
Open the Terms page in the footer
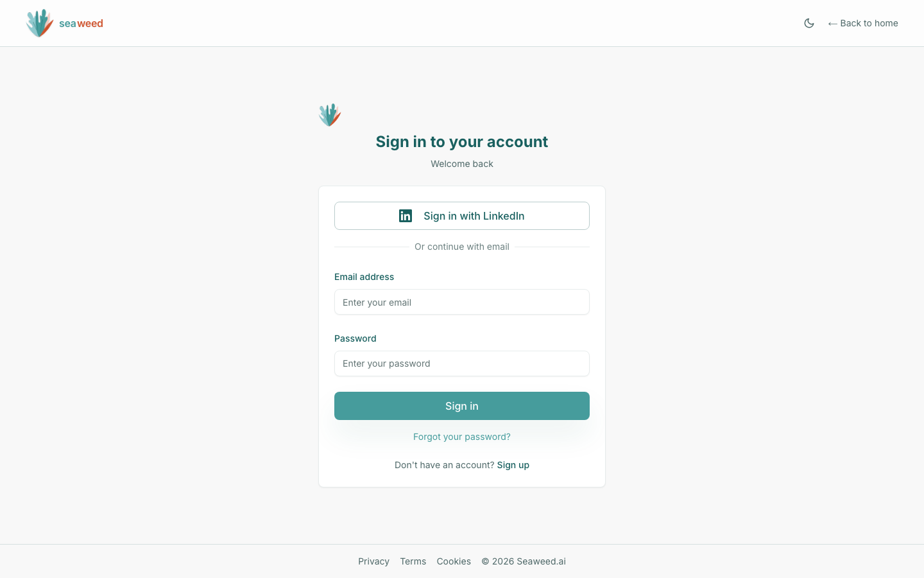(x=413, y=561)
